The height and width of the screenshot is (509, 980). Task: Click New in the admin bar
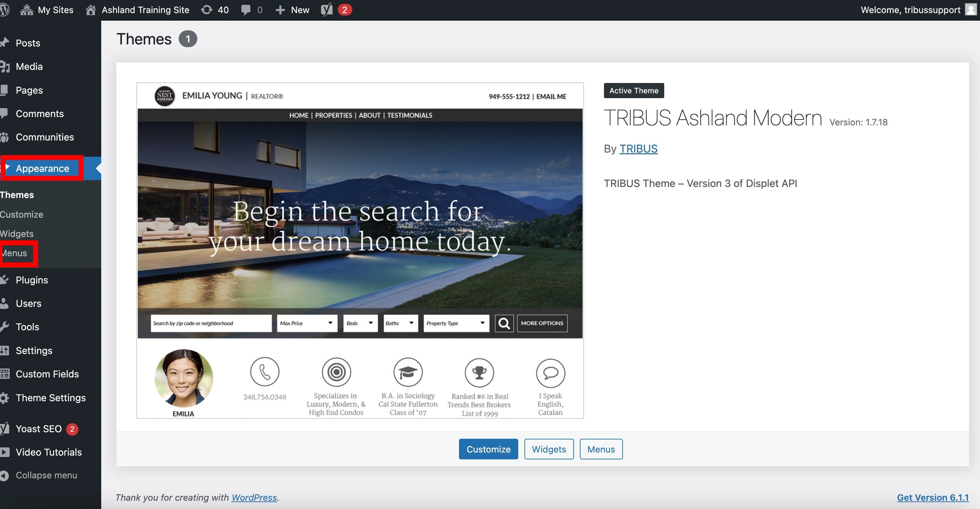pos(300,10)
